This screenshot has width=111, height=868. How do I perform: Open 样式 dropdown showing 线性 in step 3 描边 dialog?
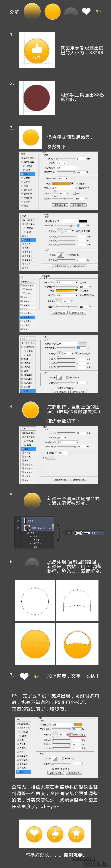63,188
